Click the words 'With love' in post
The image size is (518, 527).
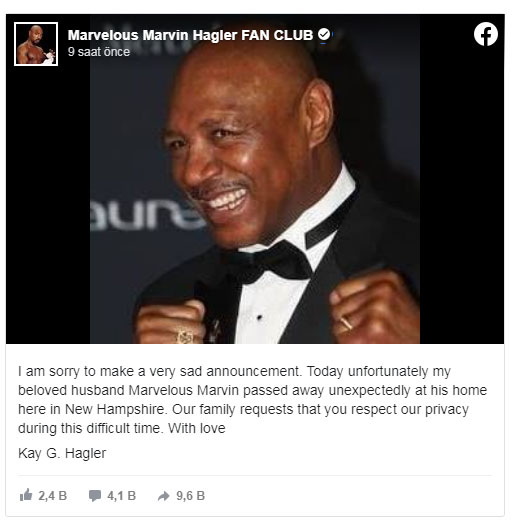pyautogui.click(x=197, y=428)
